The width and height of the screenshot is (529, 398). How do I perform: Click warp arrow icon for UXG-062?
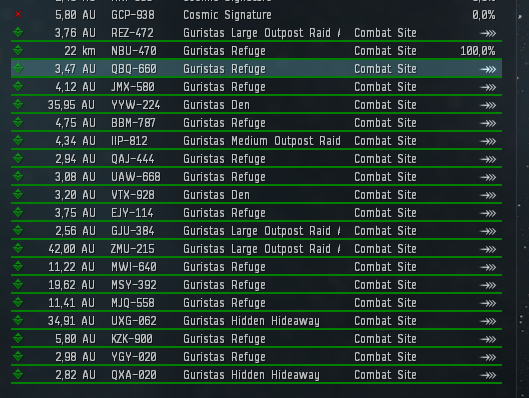pos(488,321)
